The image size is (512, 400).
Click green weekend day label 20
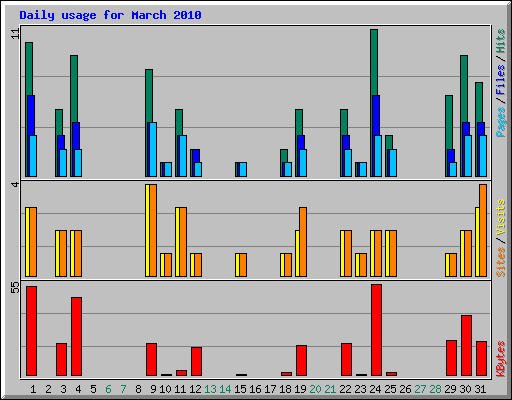pos(315,389)
